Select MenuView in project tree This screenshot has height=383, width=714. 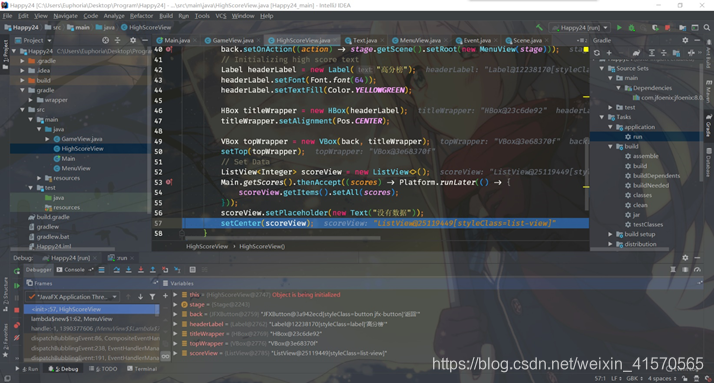(76, 169)
